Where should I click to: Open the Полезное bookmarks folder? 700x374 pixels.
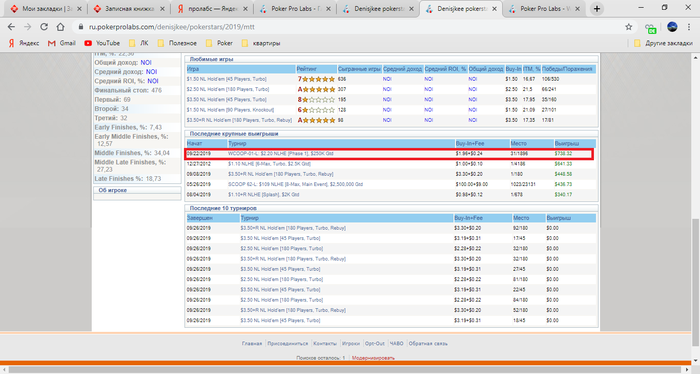177,43
